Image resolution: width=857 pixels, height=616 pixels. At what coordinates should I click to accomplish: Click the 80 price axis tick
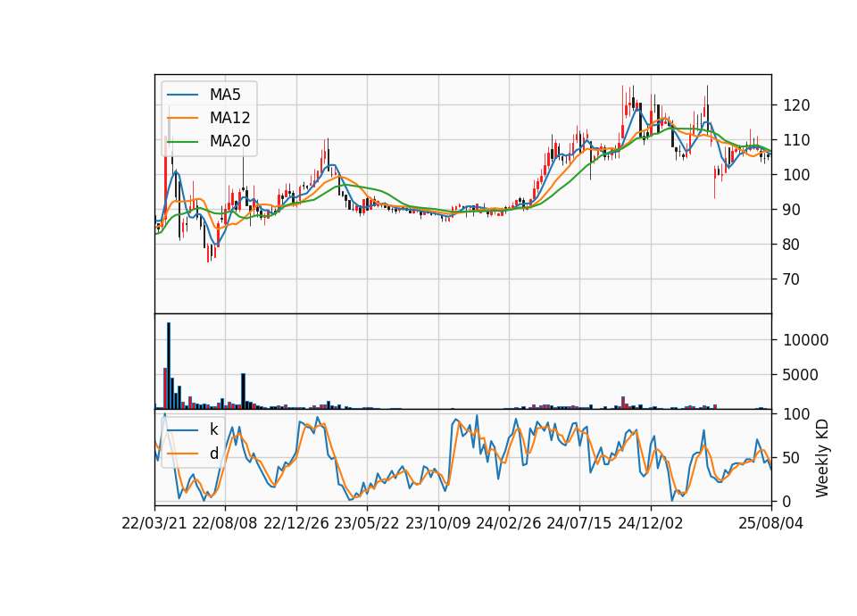pos(792,245)
